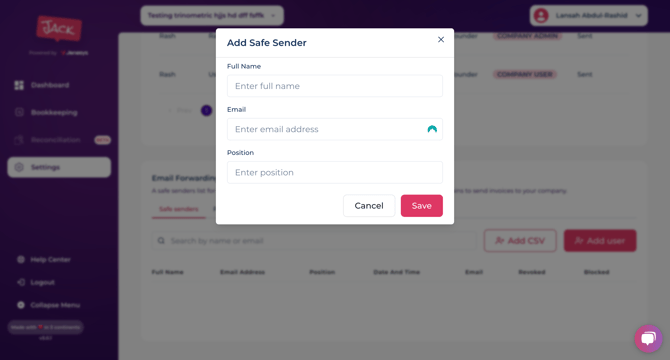Screen dimensions: 670x360
Task: Click the Full Name input field
Action: 335,86
